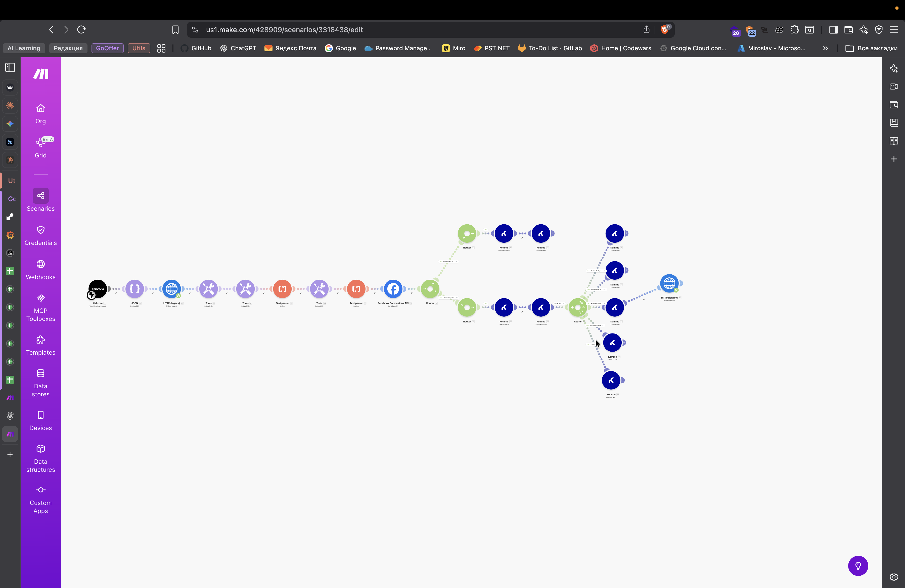905x588 pixels.
Task: Open Scenarios in the sidebar
Action: (41, 200)
